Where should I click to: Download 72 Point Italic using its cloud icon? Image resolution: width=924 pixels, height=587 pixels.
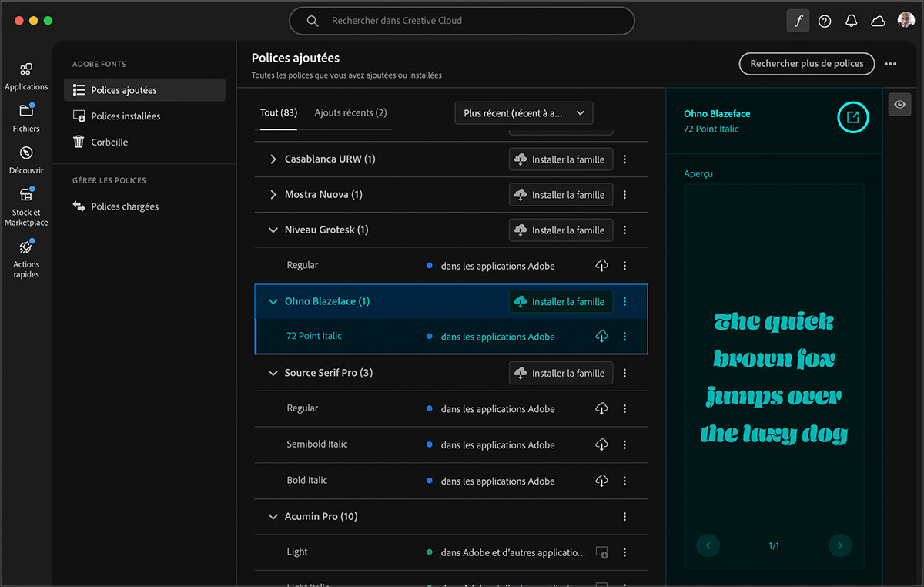tap(601, 337)
